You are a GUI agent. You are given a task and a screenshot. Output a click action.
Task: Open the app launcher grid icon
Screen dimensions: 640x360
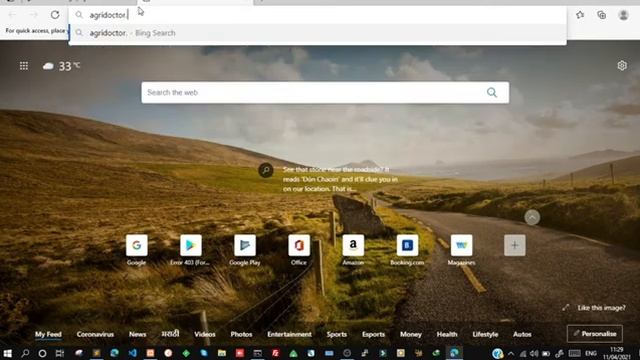[24, 66]
